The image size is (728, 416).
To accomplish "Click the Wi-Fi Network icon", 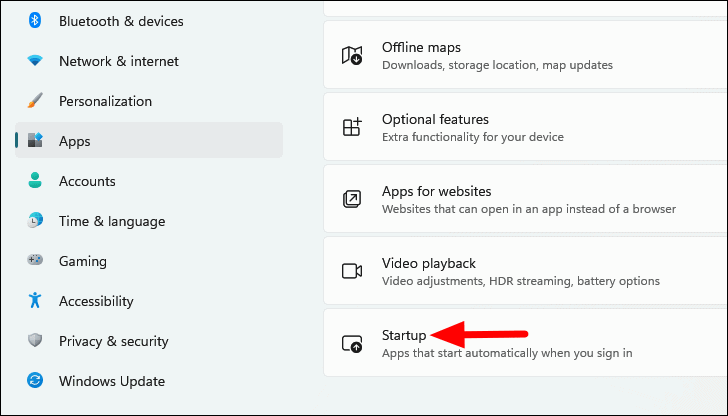I will (35, 60).
